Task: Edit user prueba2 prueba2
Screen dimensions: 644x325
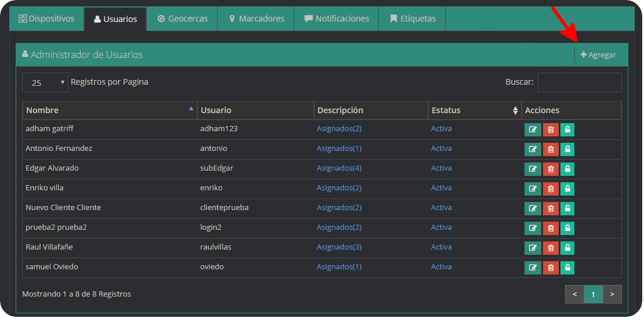Action: click(x=533, y=228)
